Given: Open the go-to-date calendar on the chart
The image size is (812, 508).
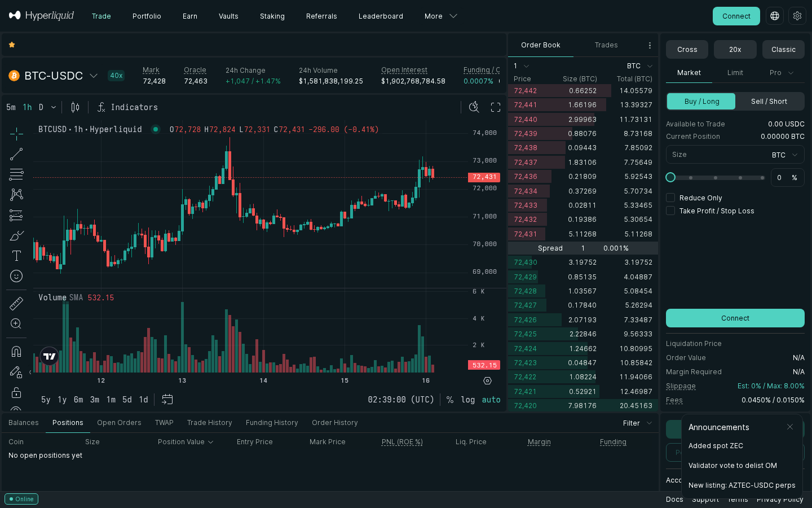Looking at the screenshot, I should (x=167, y=399).
